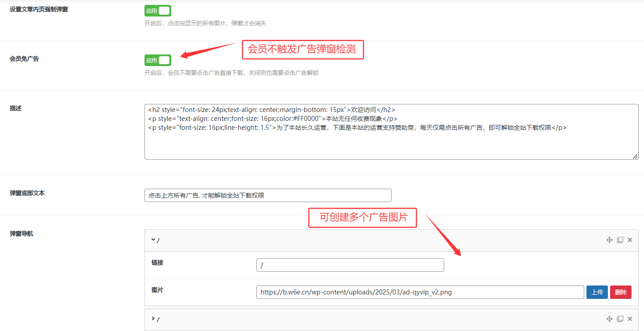Remove the collapsed second navigation item
This screenshot has width=644, height=331.
pos(630,319)
